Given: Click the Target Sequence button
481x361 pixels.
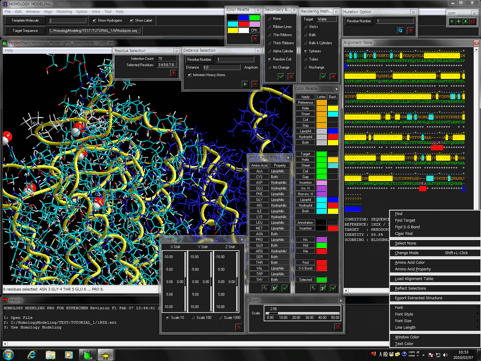Looking at the screenshot, I should [25, 31].
